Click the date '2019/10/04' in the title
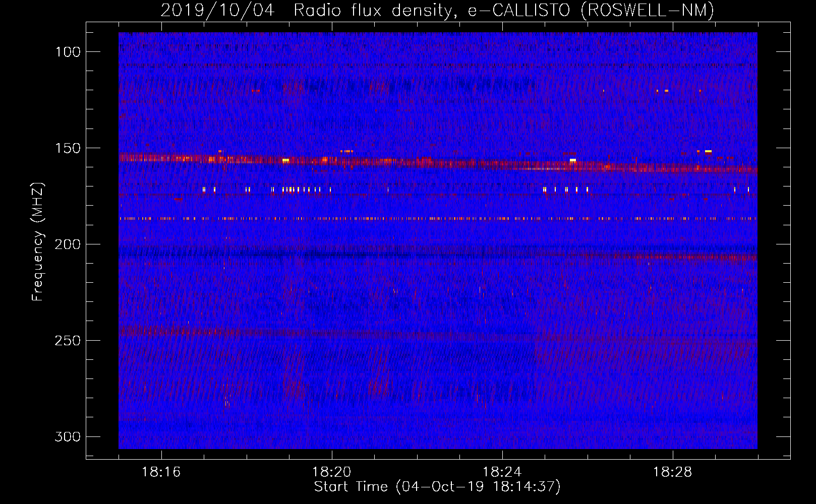The image size is (816, 504). pyautogui.click(x=217, y=10)
